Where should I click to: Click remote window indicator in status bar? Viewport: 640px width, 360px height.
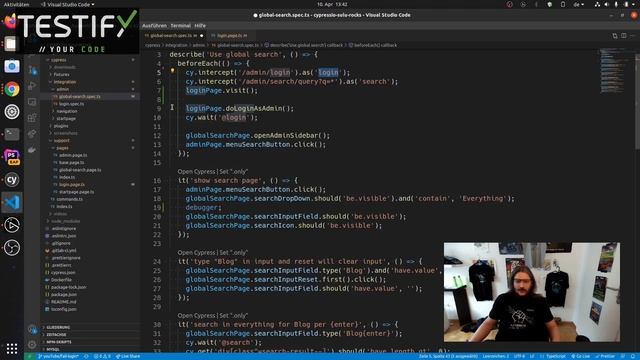(29, 356)
